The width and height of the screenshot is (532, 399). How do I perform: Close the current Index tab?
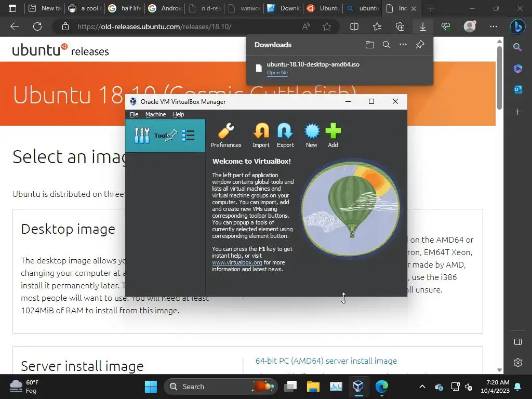click(x=414, y=8)
